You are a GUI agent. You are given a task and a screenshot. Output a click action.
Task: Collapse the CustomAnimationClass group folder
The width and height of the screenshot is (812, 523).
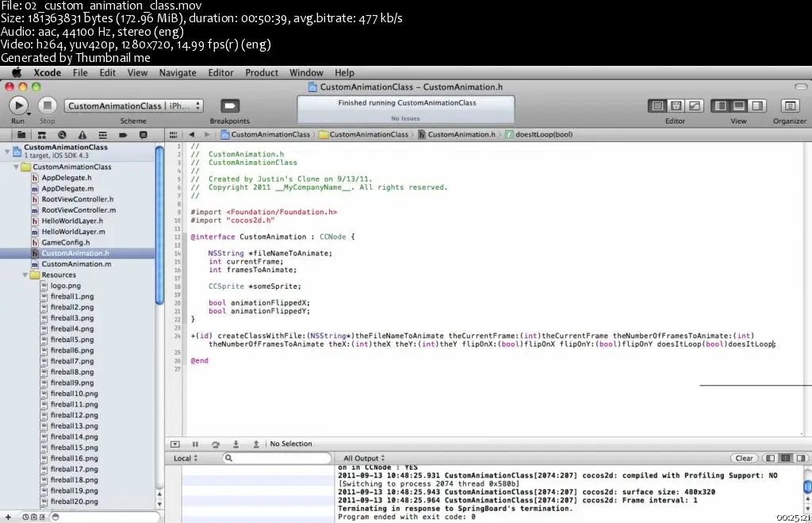tap(16, 167)
